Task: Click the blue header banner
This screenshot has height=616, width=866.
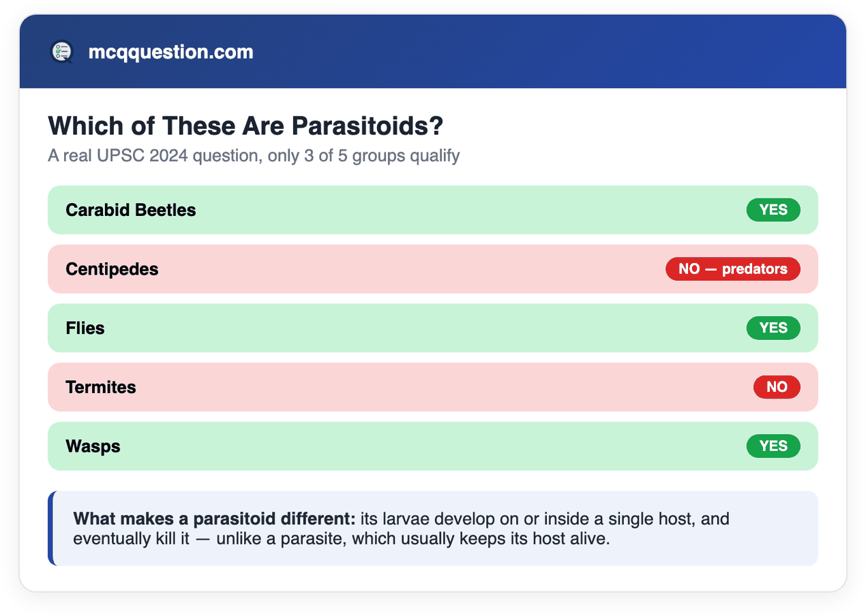Action: [432, 52]
